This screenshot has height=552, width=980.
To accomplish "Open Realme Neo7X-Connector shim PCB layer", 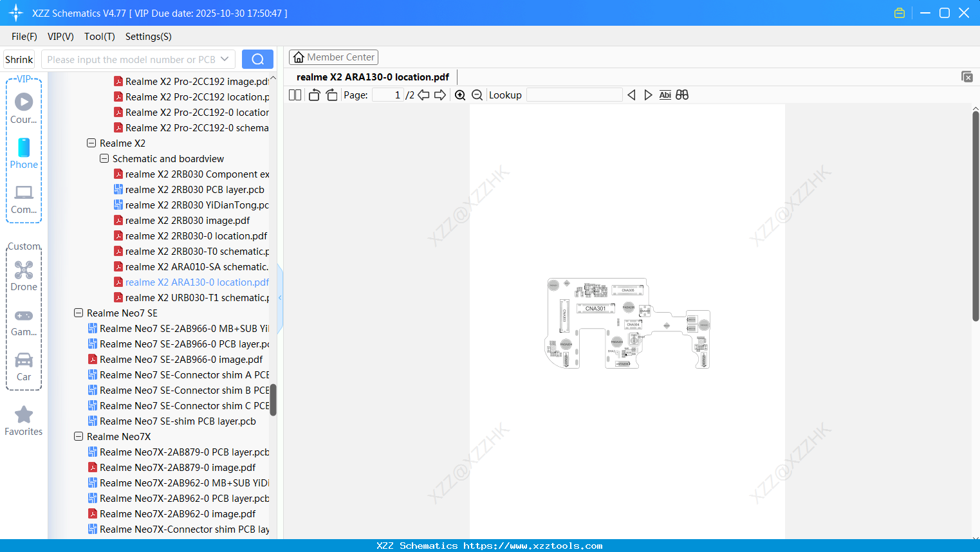I will 178,529.
